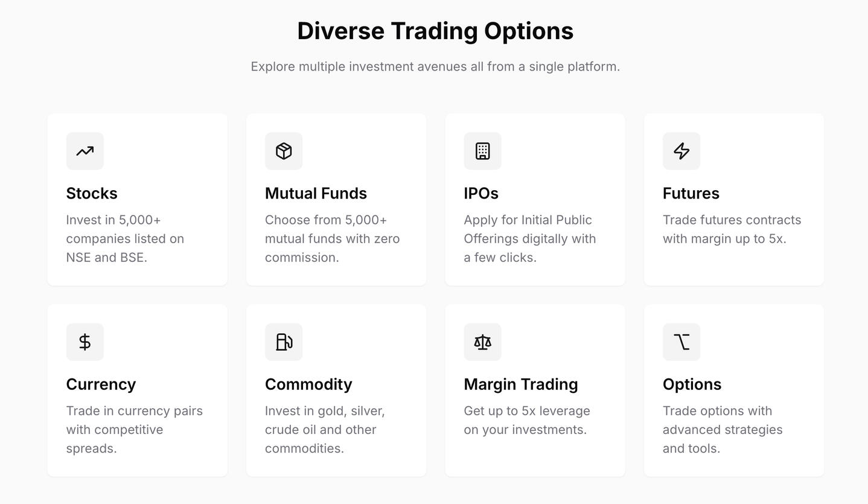
Task: Click the Margin Trading scales icon
Action: pos(482,342)
